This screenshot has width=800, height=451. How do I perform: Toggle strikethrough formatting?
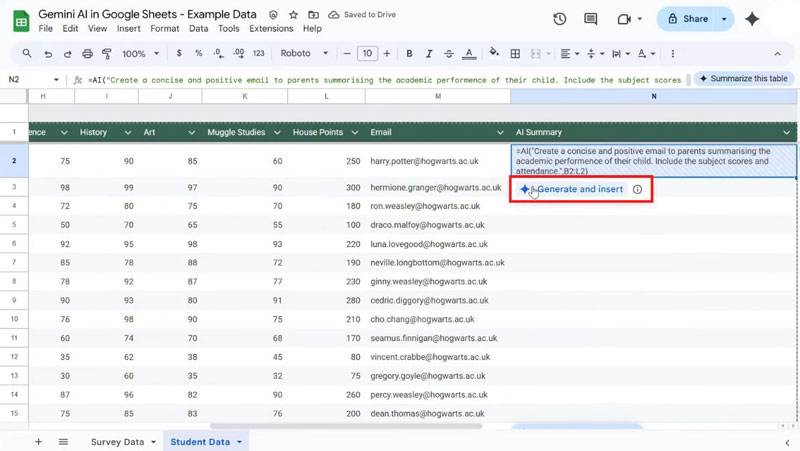tap(449, 53)
